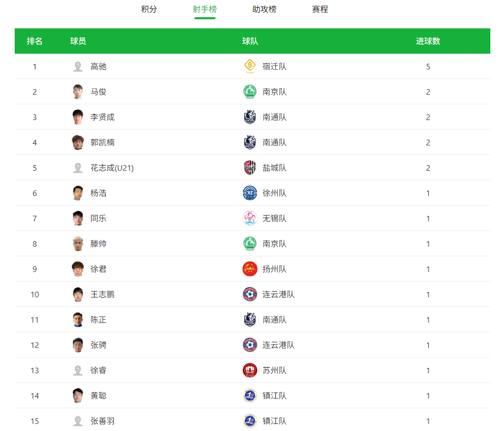Click 马俊's avatar photo
This screenshot has height=431, width=504.
click(x=78, y=92)
